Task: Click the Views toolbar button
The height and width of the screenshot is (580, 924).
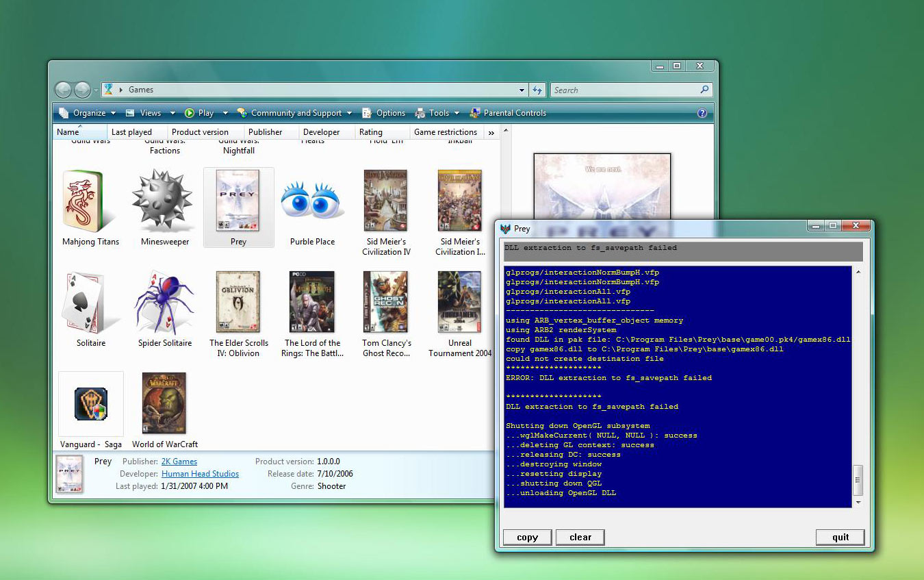Action: (x=144, y=113)
